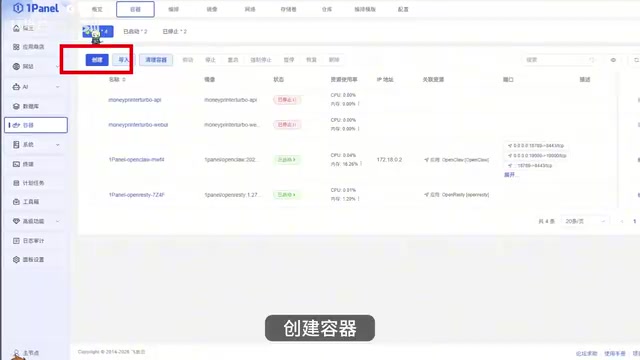Click the Stop (停止) toolbar button
This screenshot has height=360, width=640.
click(210, 60)
